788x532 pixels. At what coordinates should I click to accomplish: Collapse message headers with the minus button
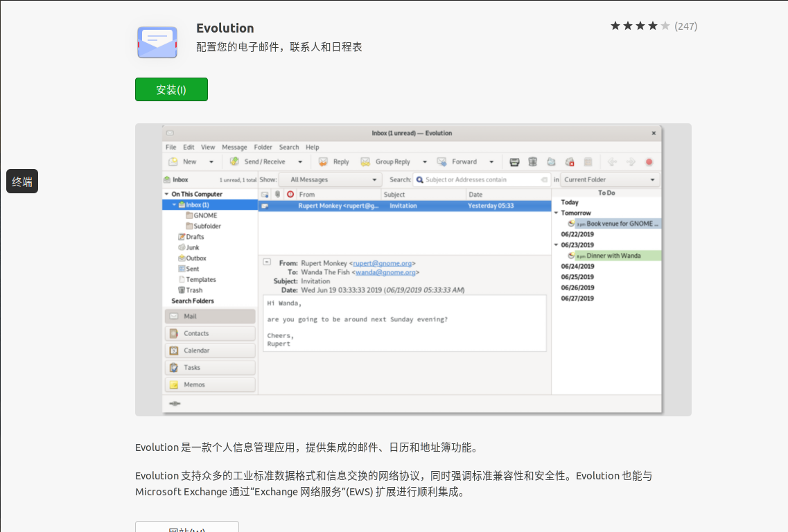coord(268,262)
